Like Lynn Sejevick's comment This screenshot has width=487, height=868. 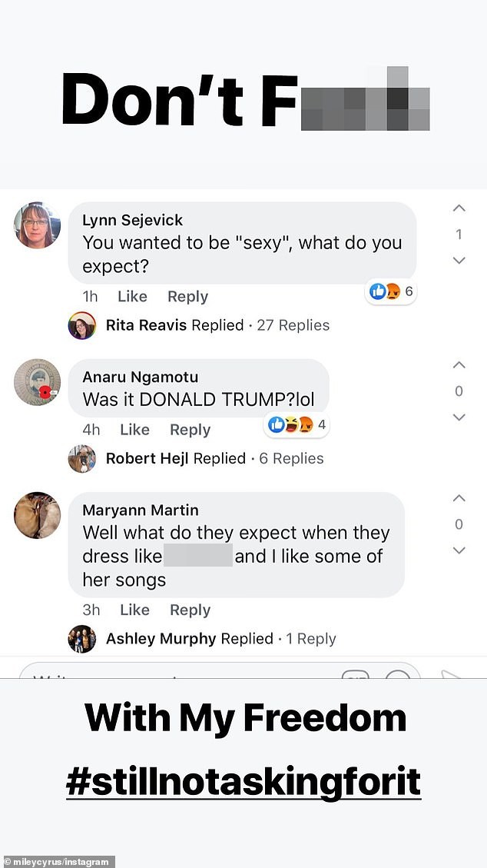pyautogui.click(x=132, y=297)
